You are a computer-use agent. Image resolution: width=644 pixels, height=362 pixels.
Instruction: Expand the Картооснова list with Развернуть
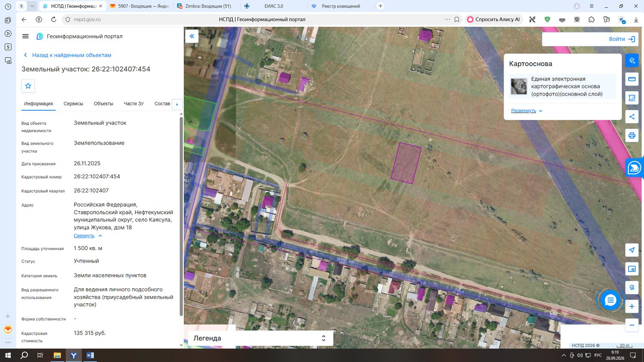pyautogui.click(x=526, y=111)
